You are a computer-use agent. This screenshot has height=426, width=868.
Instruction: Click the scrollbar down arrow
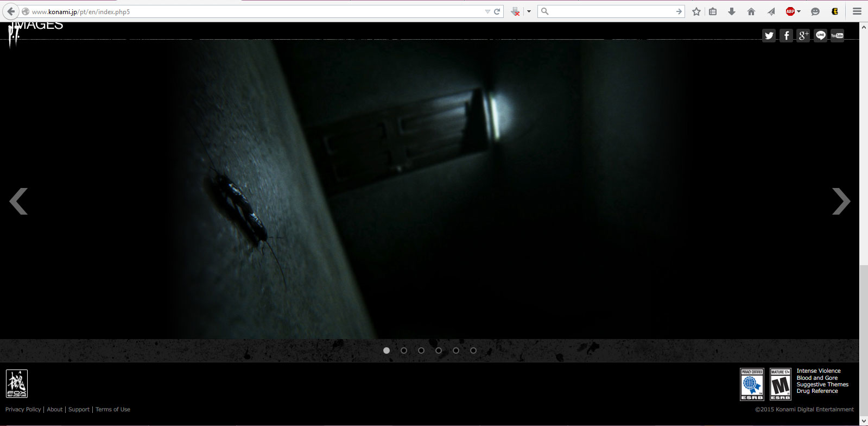[x=864, y=422]
